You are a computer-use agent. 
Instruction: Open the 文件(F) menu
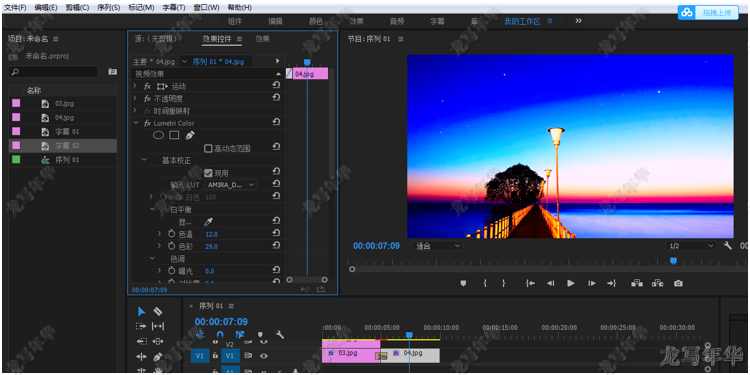[x=16, y=8]
